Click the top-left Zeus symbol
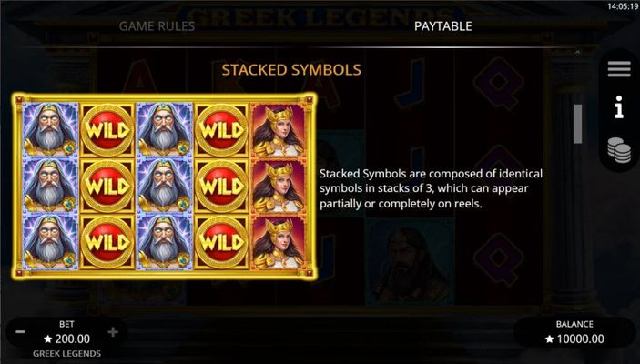640x364 pixels. click(x=51, y=130)
